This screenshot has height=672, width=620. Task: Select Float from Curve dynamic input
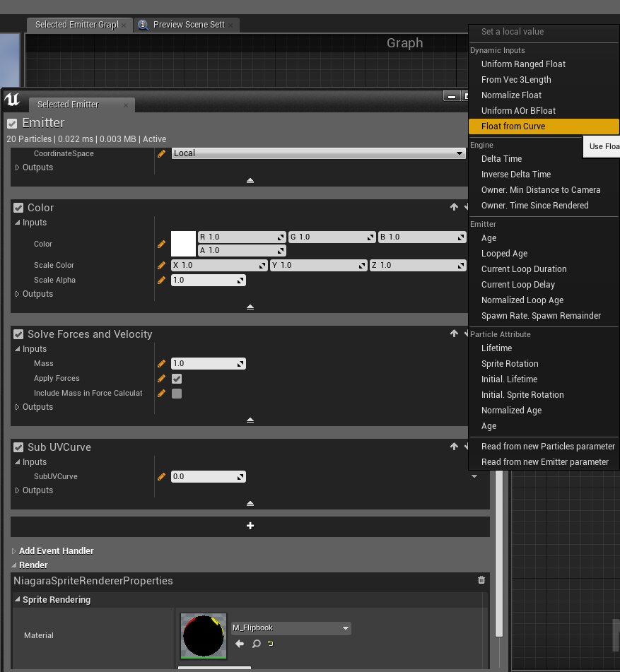544,126
